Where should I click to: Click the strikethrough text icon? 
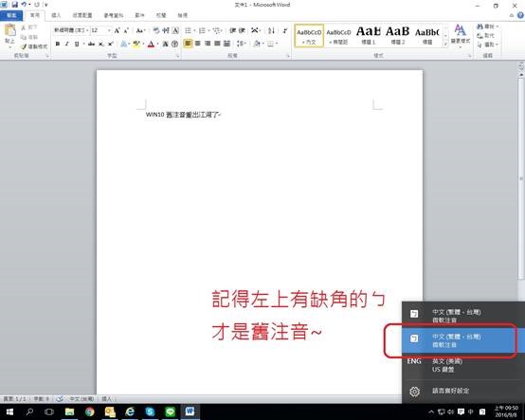[x=91, y=44]
